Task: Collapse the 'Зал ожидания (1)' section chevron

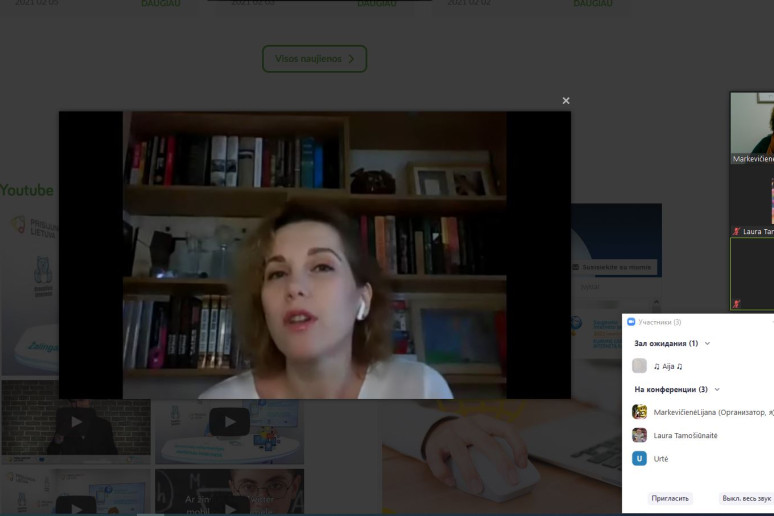Action: tap(707, 343)
